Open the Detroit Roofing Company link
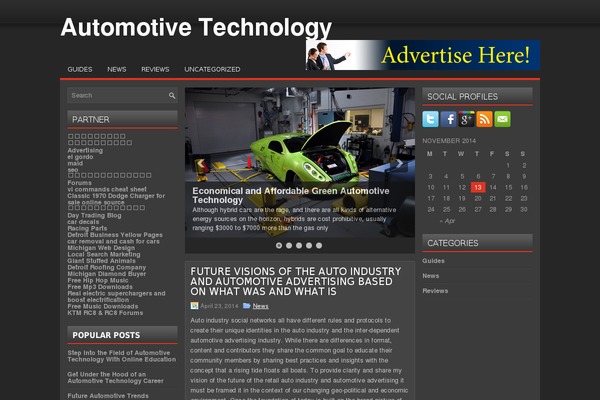 pyautogui.click(x=107, y=268)
